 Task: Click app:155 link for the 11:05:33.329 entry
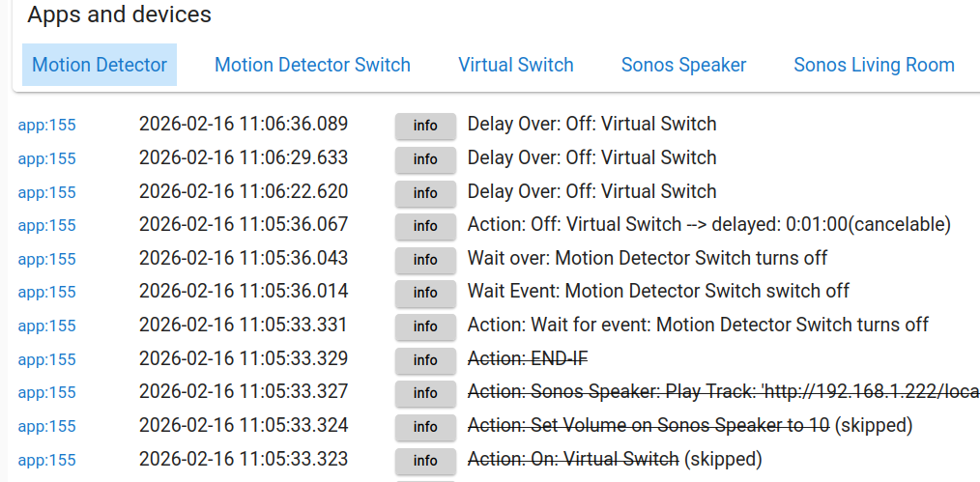(x=46, y=359)
